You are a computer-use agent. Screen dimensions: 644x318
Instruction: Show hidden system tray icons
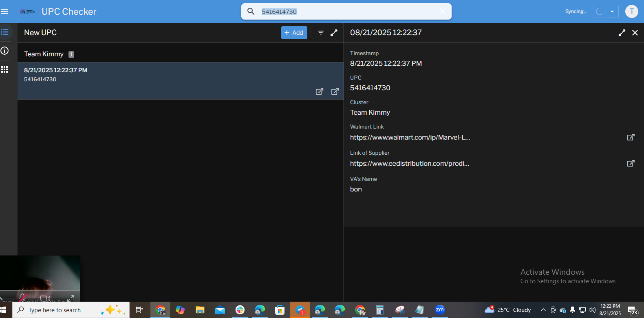click(543, 310)
